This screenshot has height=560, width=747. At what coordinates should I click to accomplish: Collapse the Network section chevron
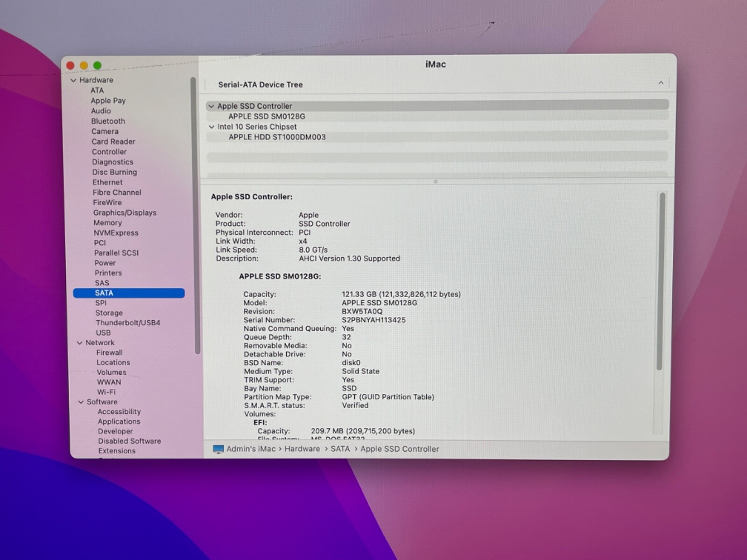(x=79, y=343)
